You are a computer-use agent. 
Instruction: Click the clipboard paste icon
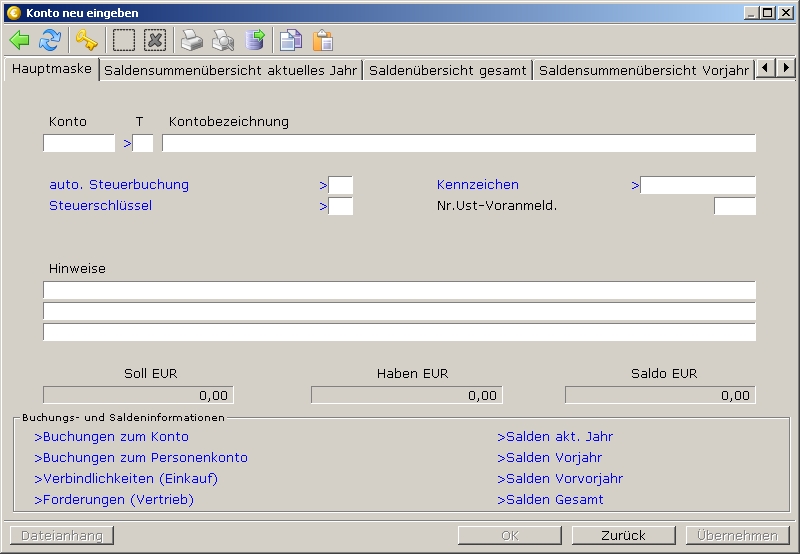[x=322, y=40]
